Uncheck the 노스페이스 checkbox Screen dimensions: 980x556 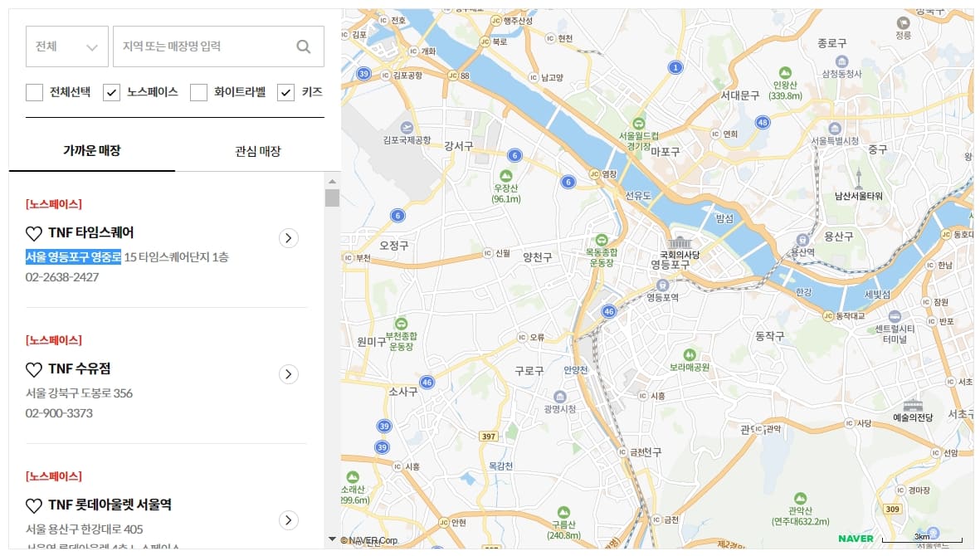pos(110,92)
